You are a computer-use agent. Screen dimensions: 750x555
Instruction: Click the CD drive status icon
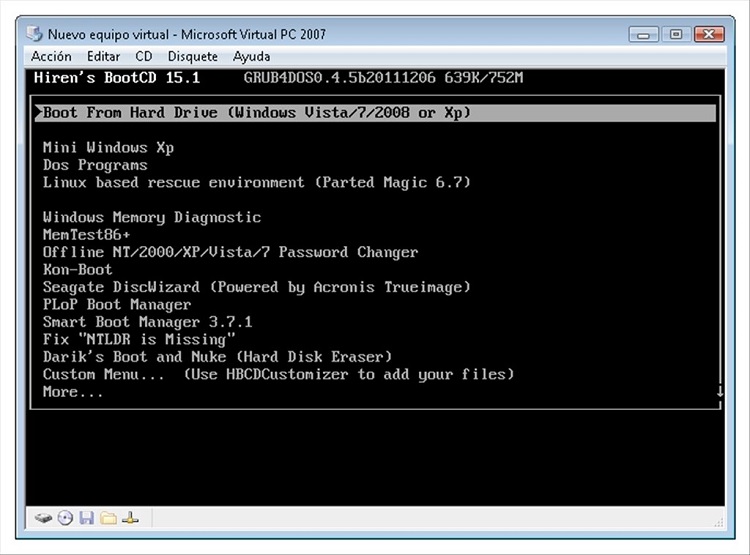[66, 518]
